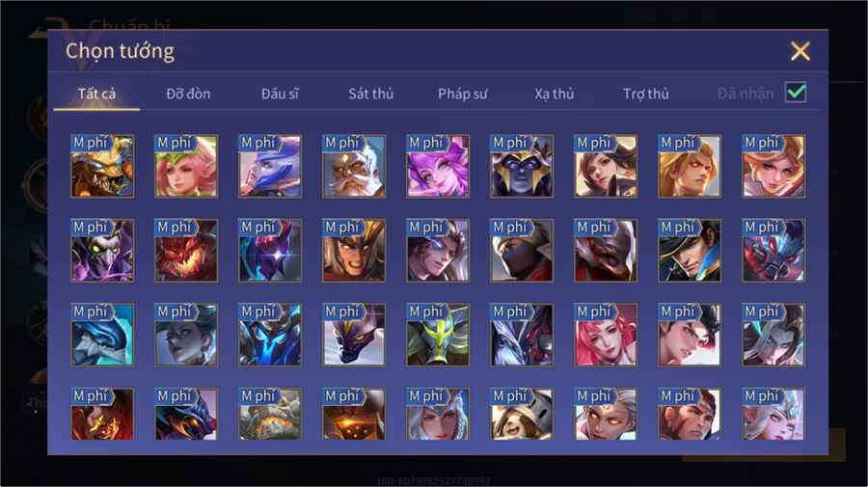Filter heroes by Pháp sư tab

coord(463,94)
